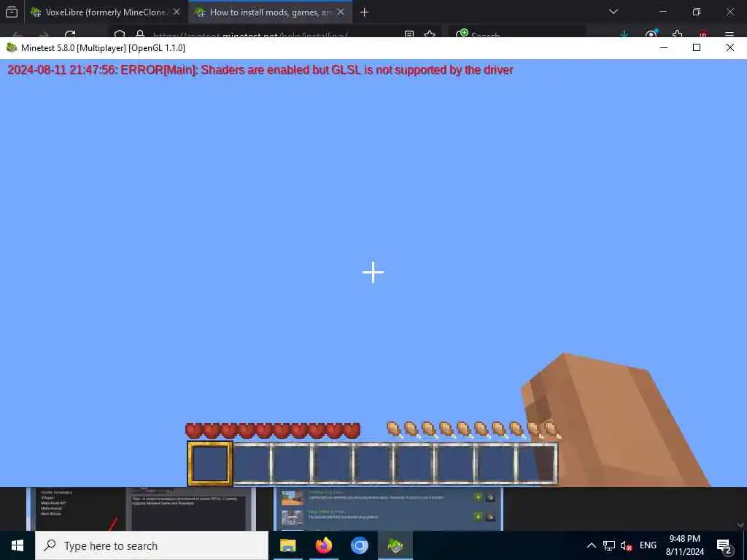The width and height of the screenshot is (747, 560).
Task: Select the gold-highlighted first hotbar slot
Action: point(210,463)
